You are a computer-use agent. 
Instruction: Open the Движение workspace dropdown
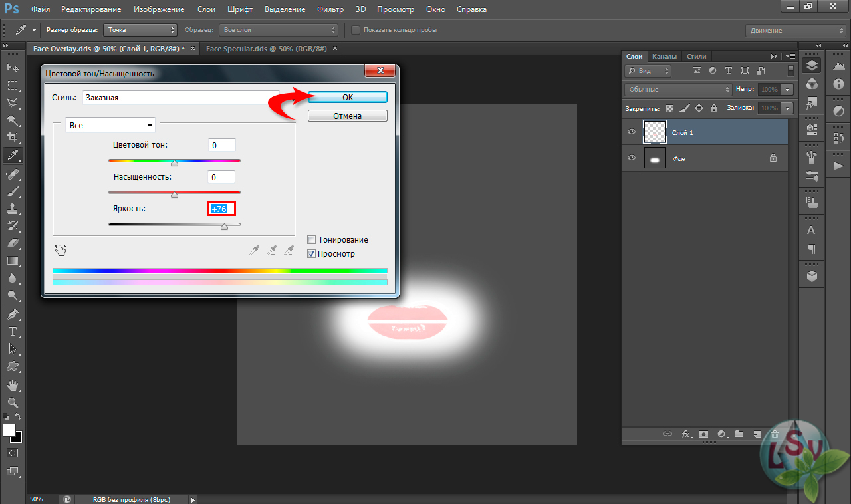(795, 31)
